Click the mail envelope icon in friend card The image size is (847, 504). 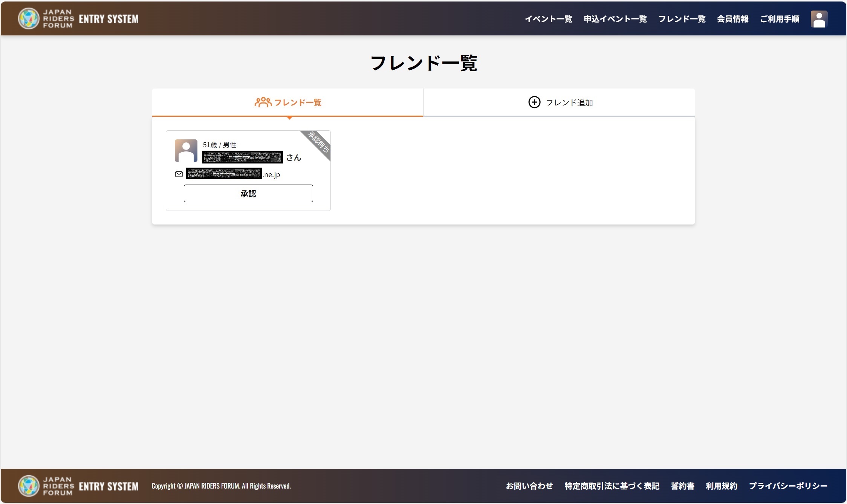tap(179, 174)
